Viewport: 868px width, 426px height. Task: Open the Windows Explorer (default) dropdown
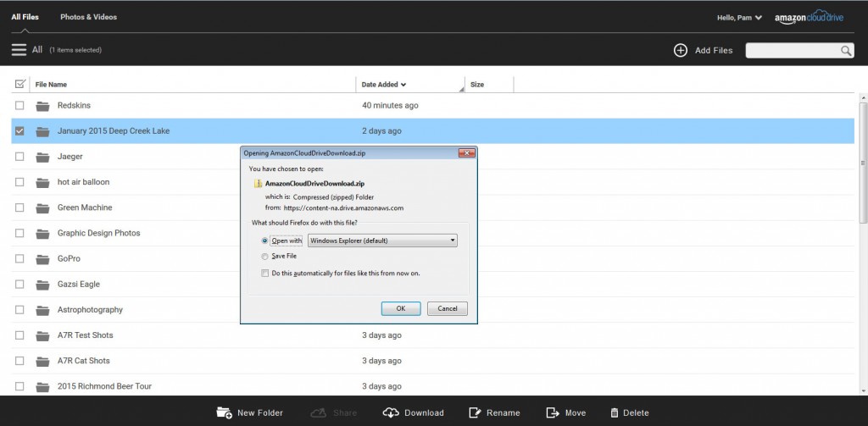point(382,241)
